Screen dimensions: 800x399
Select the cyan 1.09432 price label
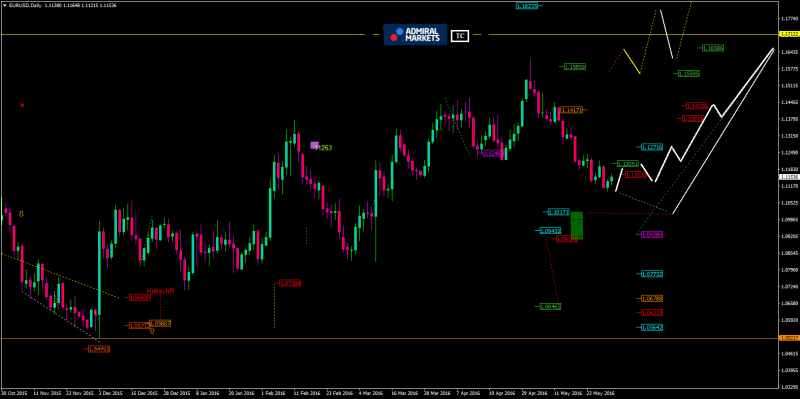551,231
